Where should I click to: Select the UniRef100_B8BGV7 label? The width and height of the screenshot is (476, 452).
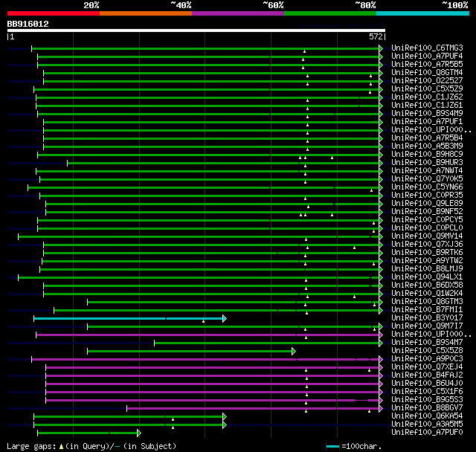[427, 408]
